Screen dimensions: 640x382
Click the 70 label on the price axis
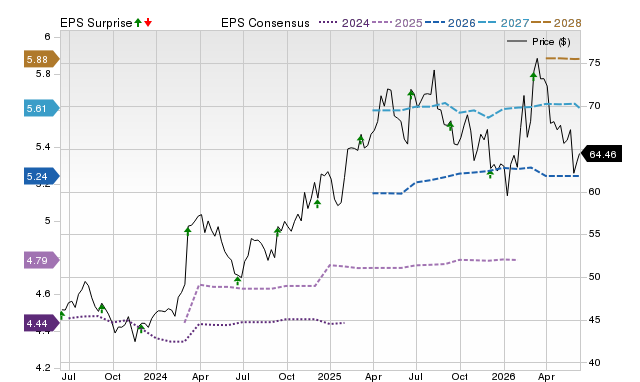(594, 106)
